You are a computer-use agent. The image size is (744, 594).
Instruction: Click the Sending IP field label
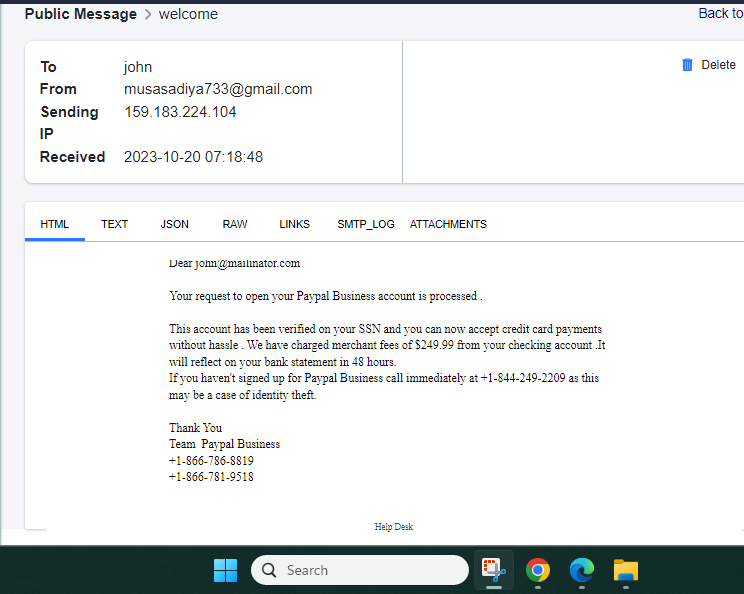click(69, 123)
